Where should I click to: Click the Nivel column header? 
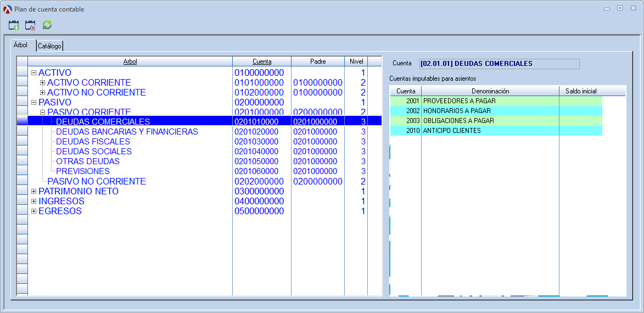tap(356, 61)
